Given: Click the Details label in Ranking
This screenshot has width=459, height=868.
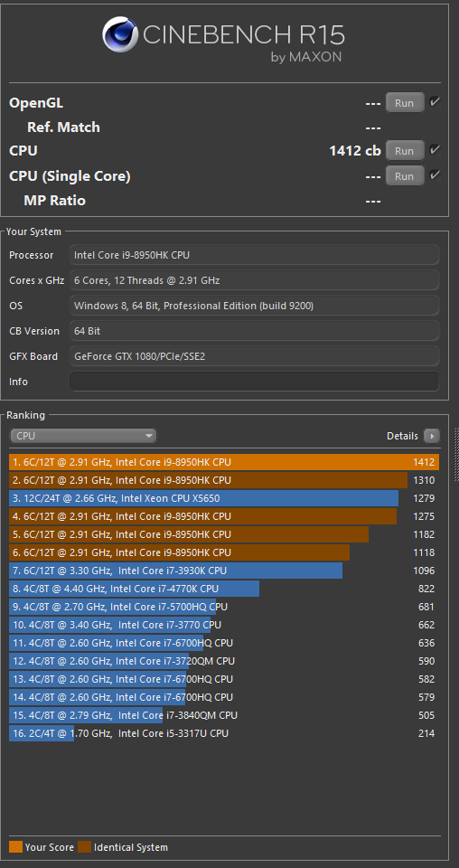Looking at the screenshot, I should pyautogui.click(x=403, y=436).
